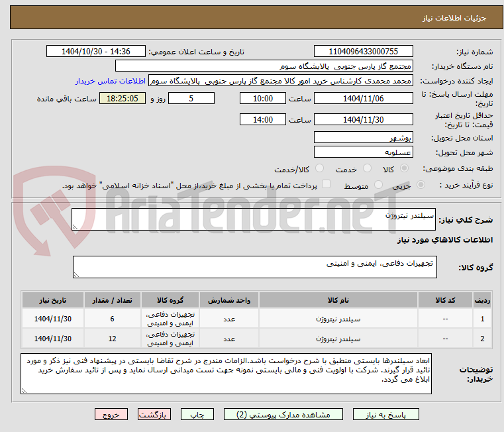Select the جزیی purchase type radio

pos(421,185)
